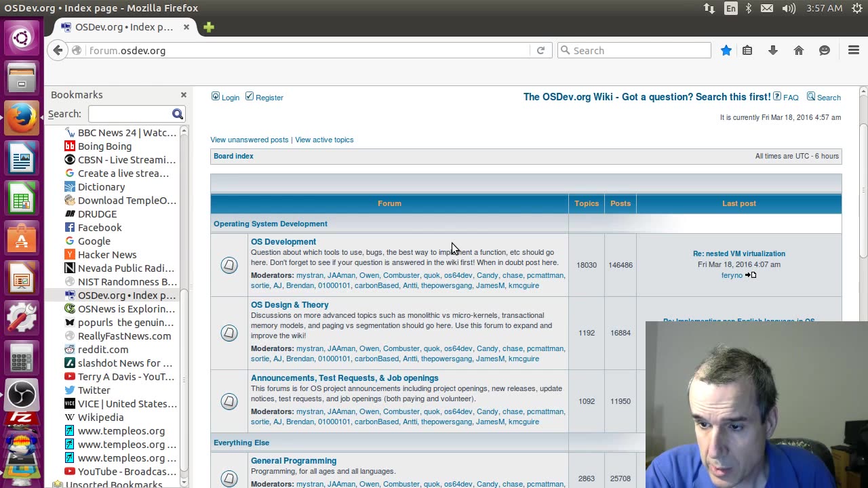Open the En keyboard layout indicator
Image resolution: width=868 pixels, height=488 pixels.
click(730, 8)
